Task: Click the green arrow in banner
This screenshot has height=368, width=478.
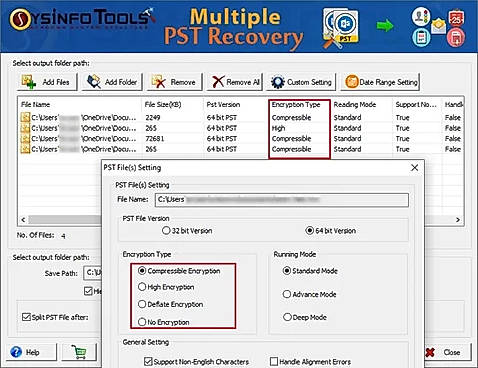Action: click(x=385, y=26)
